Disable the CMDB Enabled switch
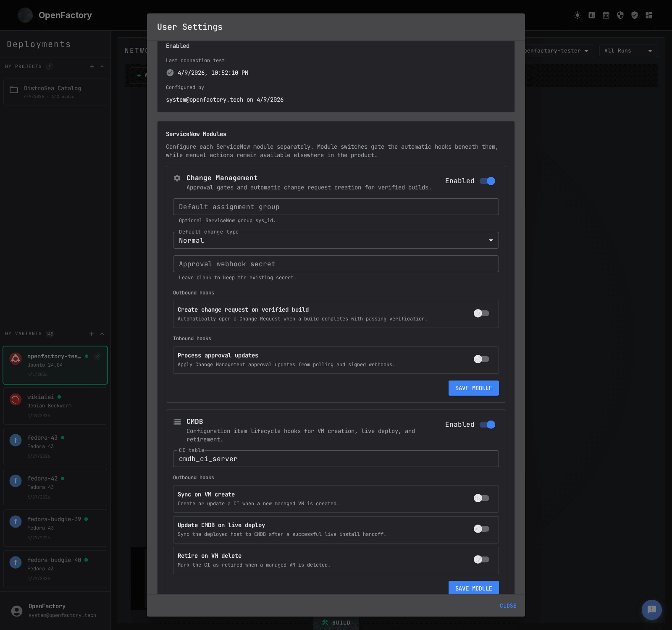The width and height of the screenshot is (672, 630). coord(487,425)
